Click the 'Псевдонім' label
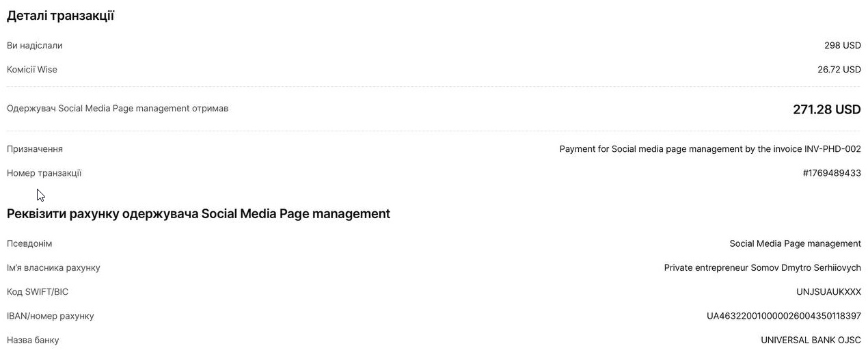The height and width of the screenshot is (359, 868). [29, 243]
